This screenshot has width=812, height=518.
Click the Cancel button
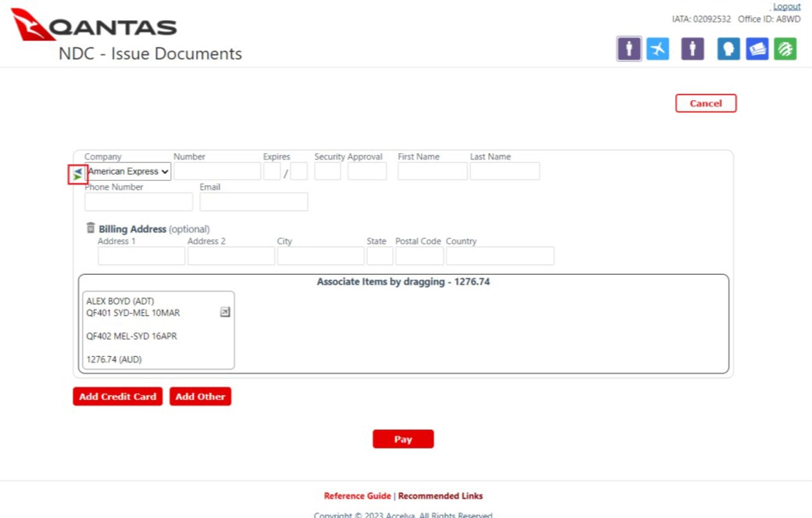point(706,103)
